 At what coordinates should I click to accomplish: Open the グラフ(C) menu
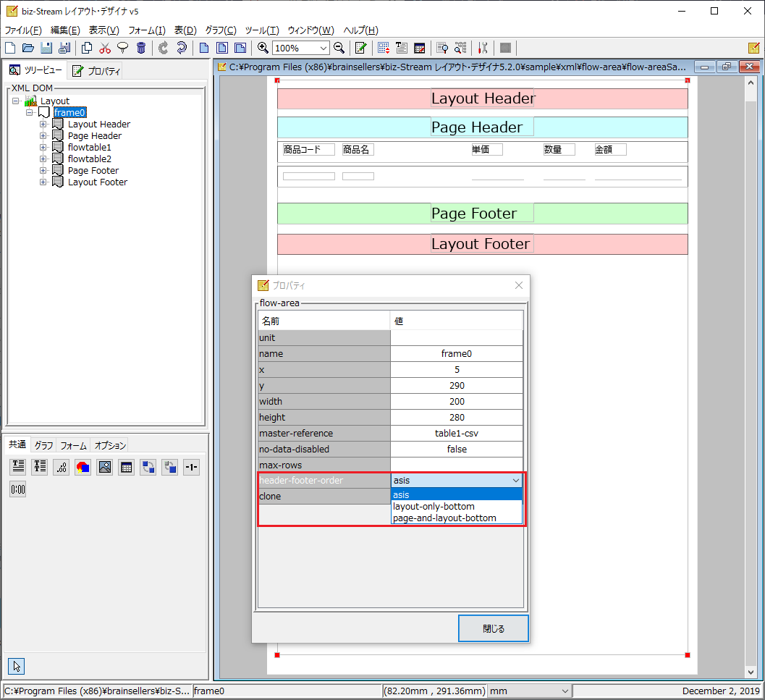[x=221, y=30]
